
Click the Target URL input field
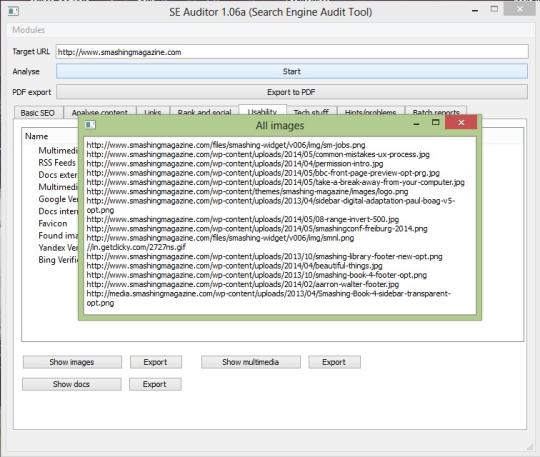(292, 52)
